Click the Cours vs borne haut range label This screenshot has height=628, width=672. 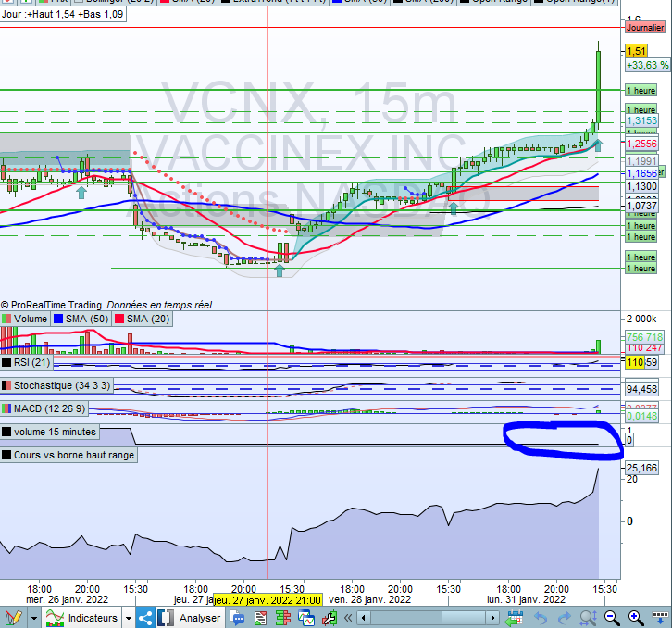[68, 455]
